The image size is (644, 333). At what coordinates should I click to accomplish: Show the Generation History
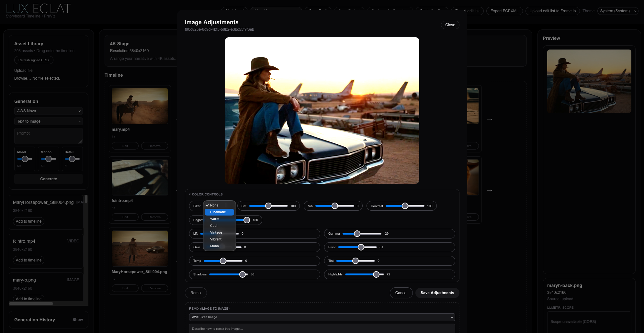coord(77,320)
